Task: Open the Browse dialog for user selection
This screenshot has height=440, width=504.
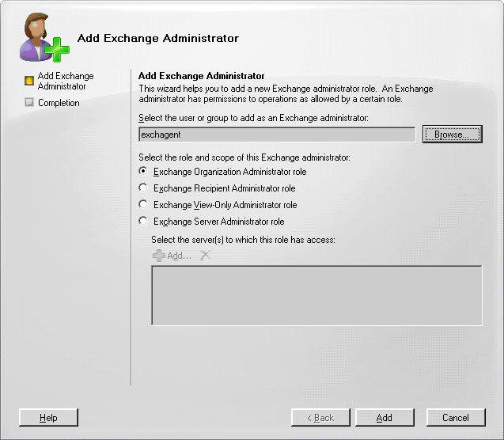Action: 453,135
